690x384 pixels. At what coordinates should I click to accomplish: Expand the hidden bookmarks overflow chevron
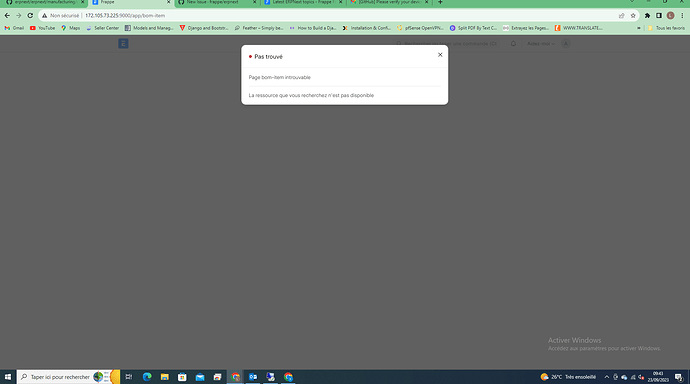[639, 28]
